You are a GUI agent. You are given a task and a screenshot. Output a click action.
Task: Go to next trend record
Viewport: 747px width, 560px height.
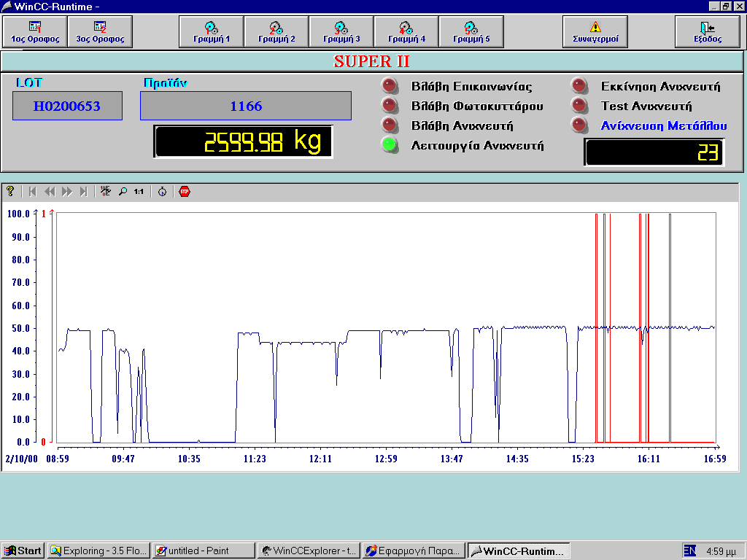(67, 192)
